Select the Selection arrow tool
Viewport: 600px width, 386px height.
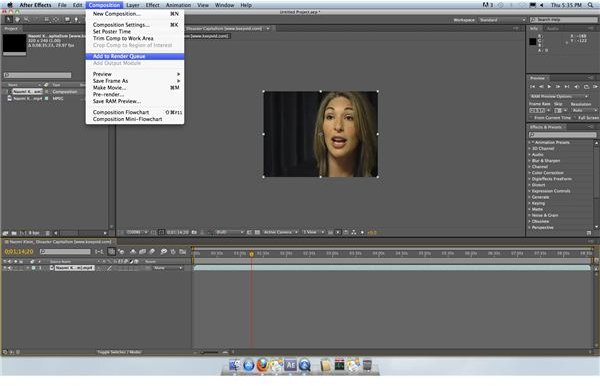tap(8, 20)
